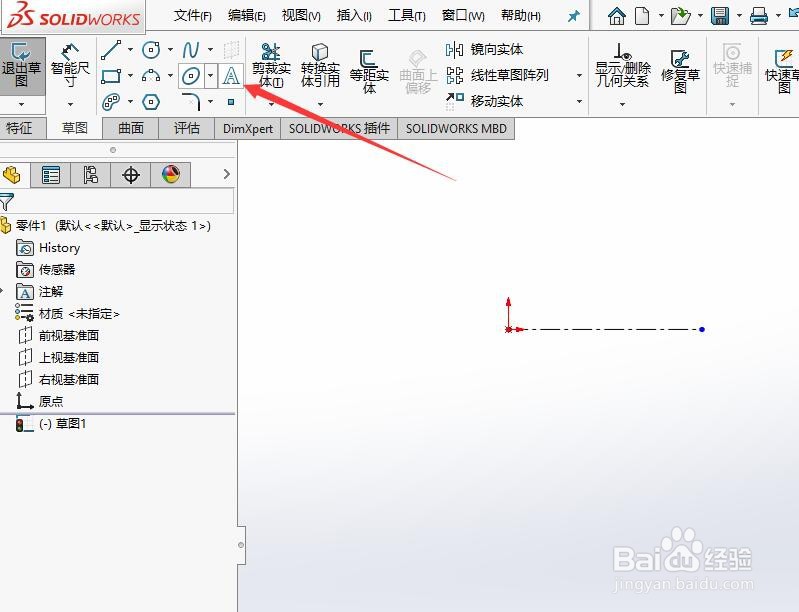
Task: Open the Linear Sketch Pattern dropdown arrow
Action: (x=579, y=75)
